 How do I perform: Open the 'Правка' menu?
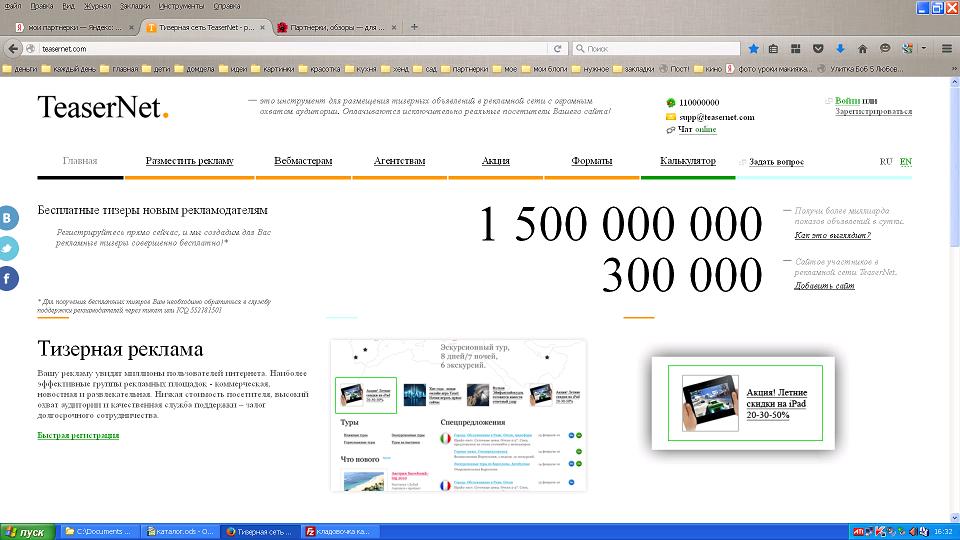click(x=41, y=6)
